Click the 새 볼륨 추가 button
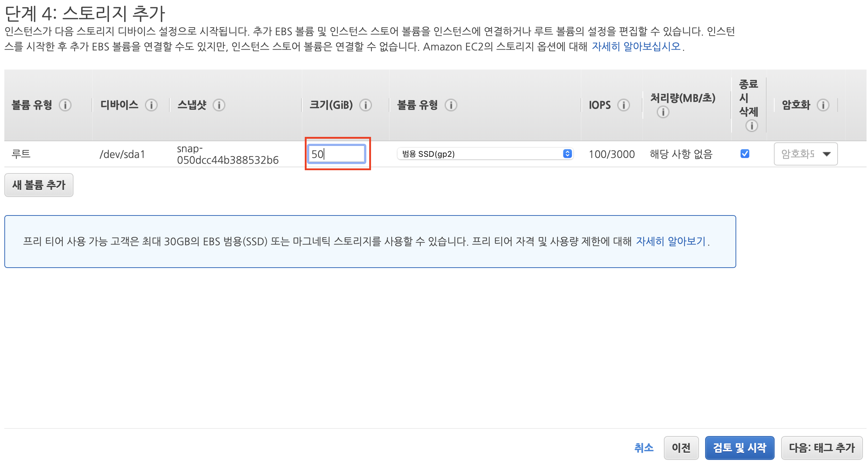Screen dimensions: 868x465 [39, 185]
